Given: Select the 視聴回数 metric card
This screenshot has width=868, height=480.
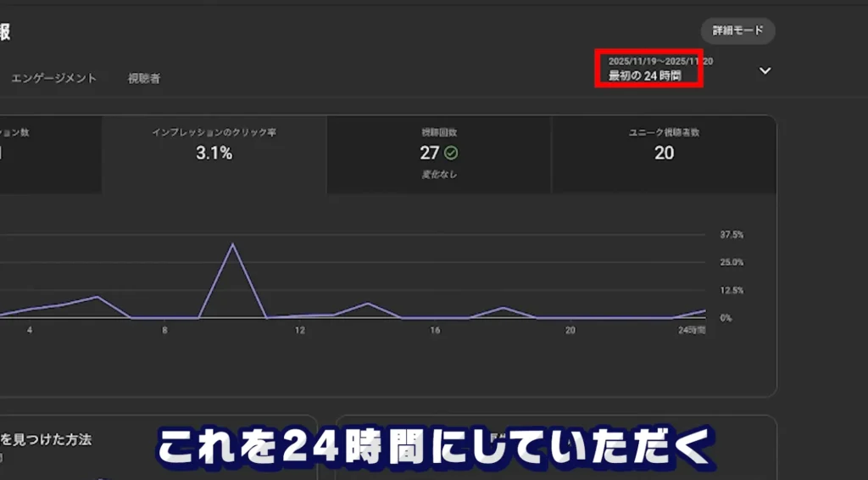Looking at the screenshot, I should click(x=439, y=153).
